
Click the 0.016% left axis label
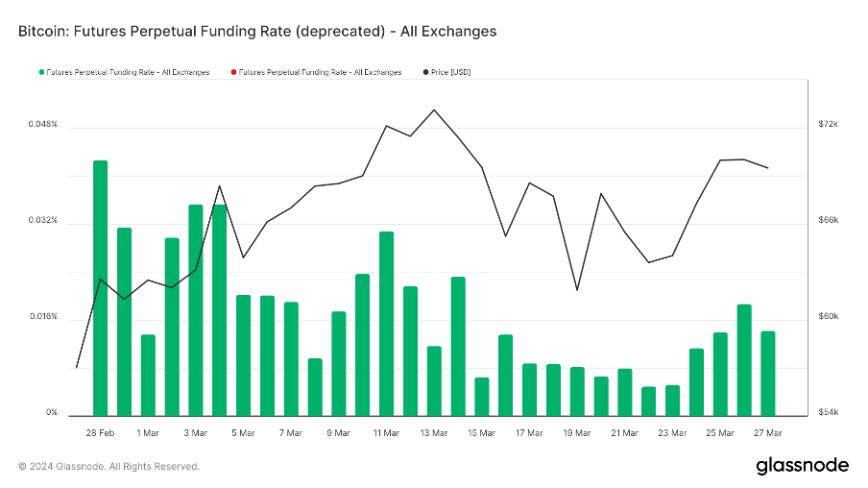(42, 317)
